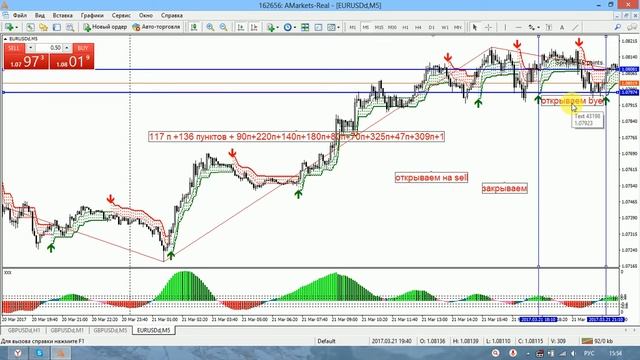Open the periodicity clock icon
Viewport: 640px width, 360px height.
point(288,27)
